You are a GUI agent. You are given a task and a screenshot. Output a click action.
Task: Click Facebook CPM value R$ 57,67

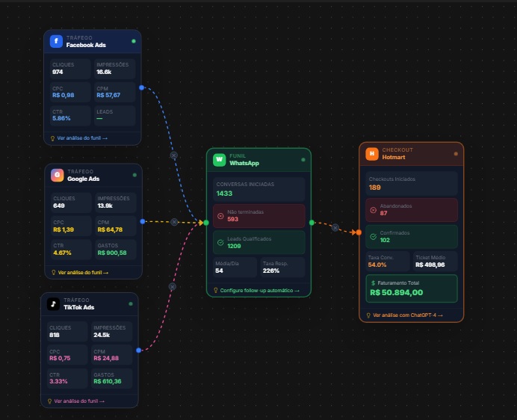108,95
